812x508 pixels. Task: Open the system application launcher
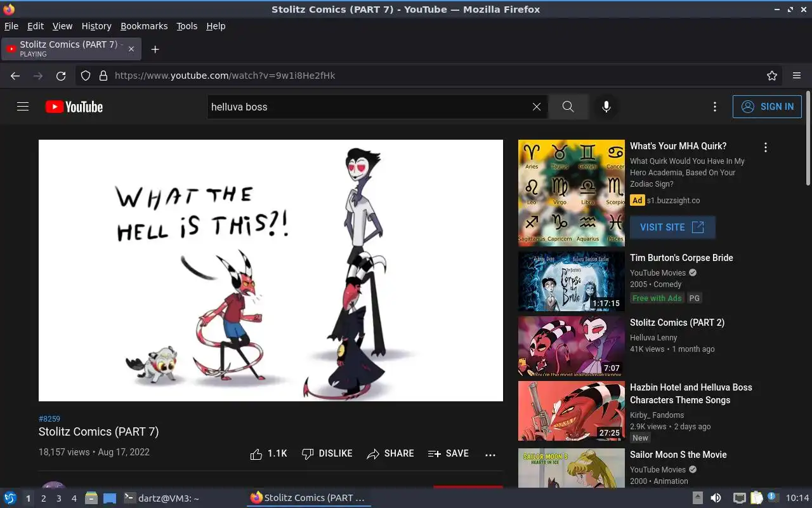pyautogui.click(x=10, y=498)
